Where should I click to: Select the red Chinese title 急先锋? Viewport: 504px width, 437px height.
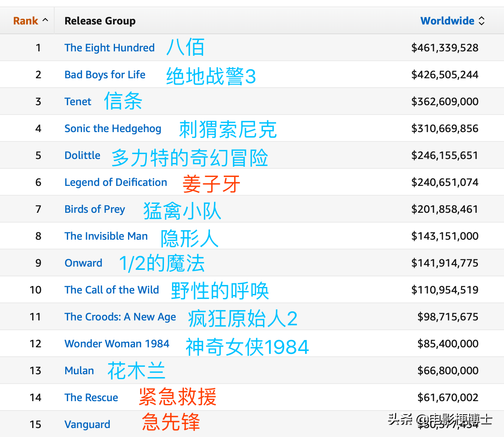pyautogui.click(x=171, y=422)
